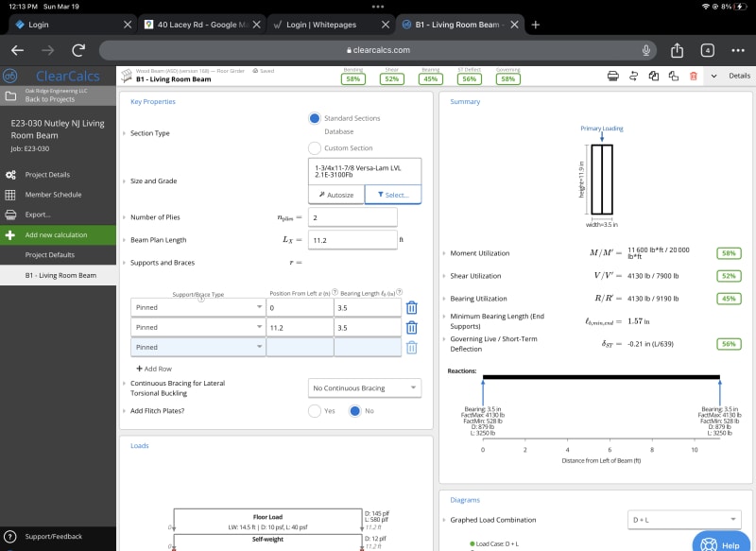Viewport: 756px width, 551px height.
Task: Click the Back to Projects folder icon
Action: point(10,96)
